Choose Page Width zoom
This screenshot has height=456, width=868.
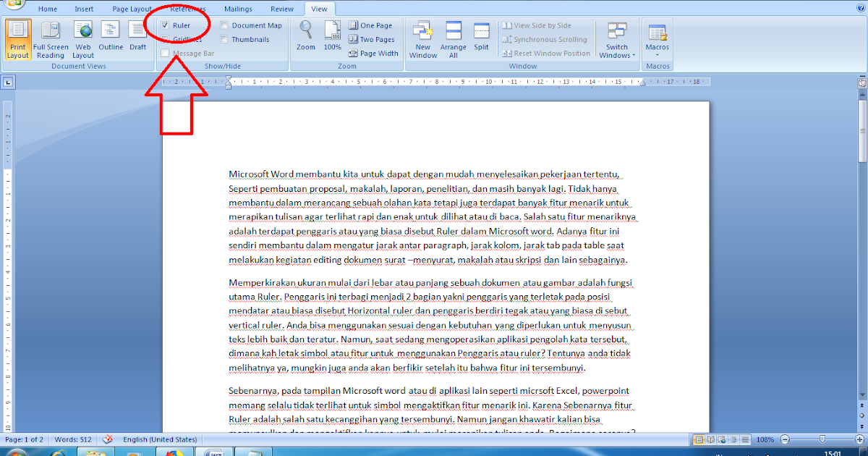point(373,54)
